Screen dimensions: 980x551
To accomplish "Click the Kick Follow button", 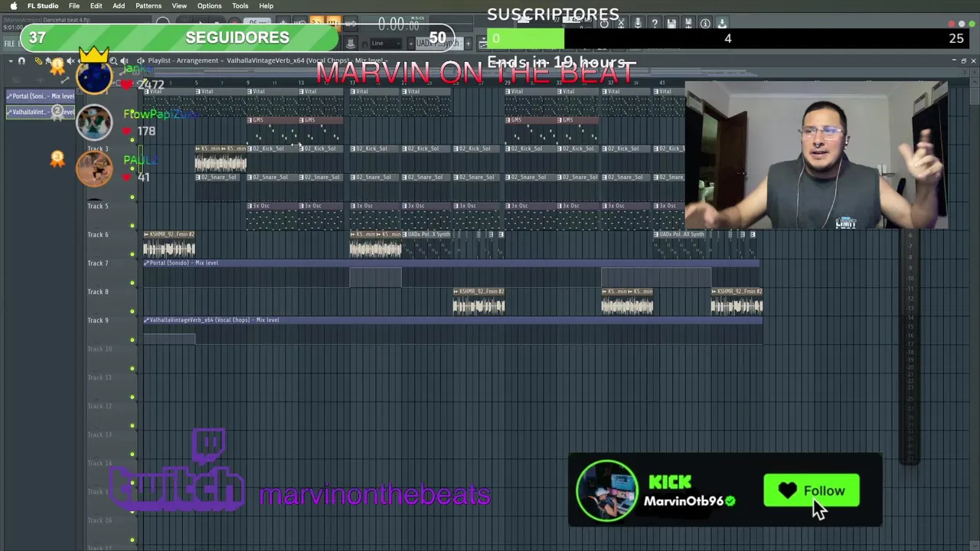I will click(811, 491).
